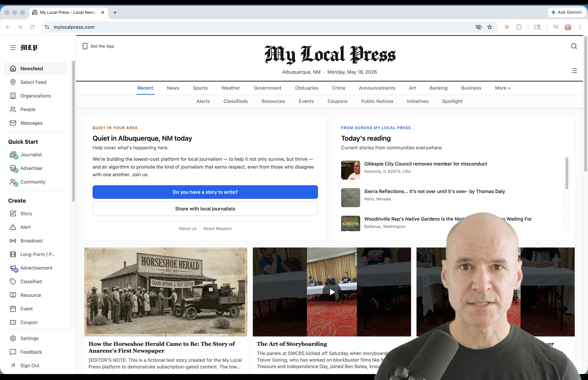This screenshot has height=380, width=588.
Task: Click Do you have a story to write
Action: click(205, 192)
